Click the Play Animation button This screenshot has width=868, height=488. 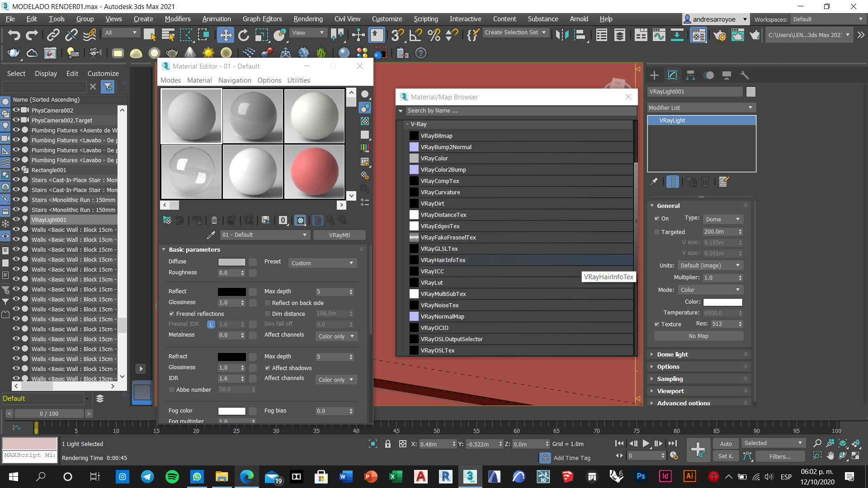click(646, 444)
